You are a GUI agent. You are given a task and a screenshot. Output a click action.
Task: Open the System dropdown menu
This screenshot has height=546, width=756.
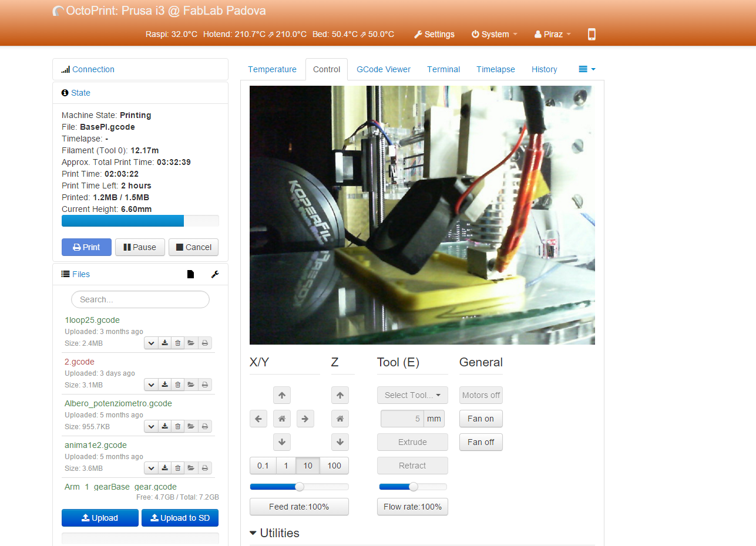click(x=494, y=34)
